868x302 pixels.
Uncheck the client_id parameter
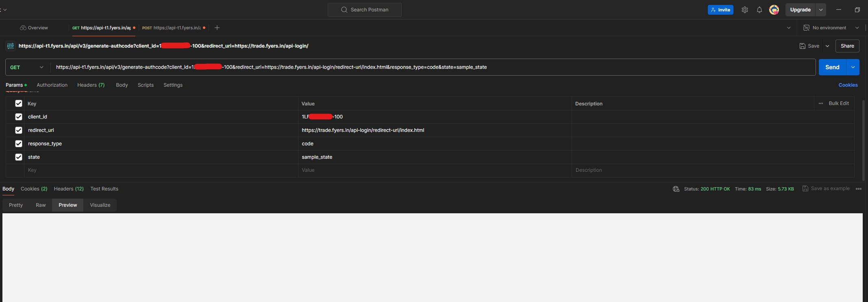point(19,117)
